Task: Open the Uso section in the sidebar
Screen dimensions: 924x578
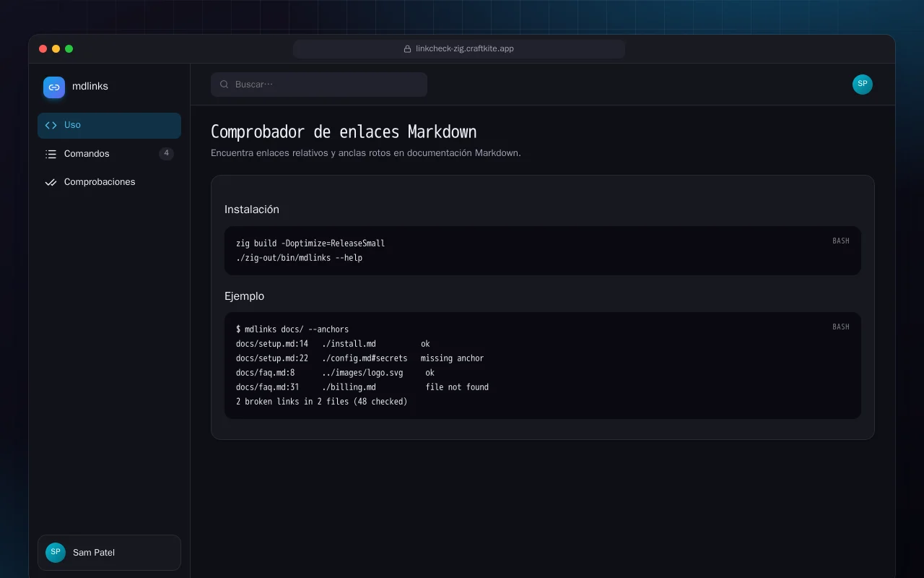Action: click(x=109, y=125)
